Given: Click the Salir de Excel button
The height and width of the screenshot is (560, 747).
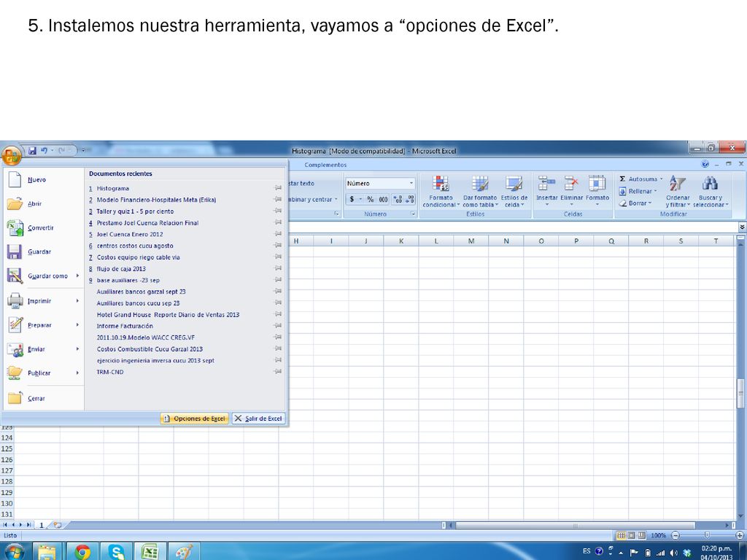Looking at the screenshot, I should (x=259, y=419).
